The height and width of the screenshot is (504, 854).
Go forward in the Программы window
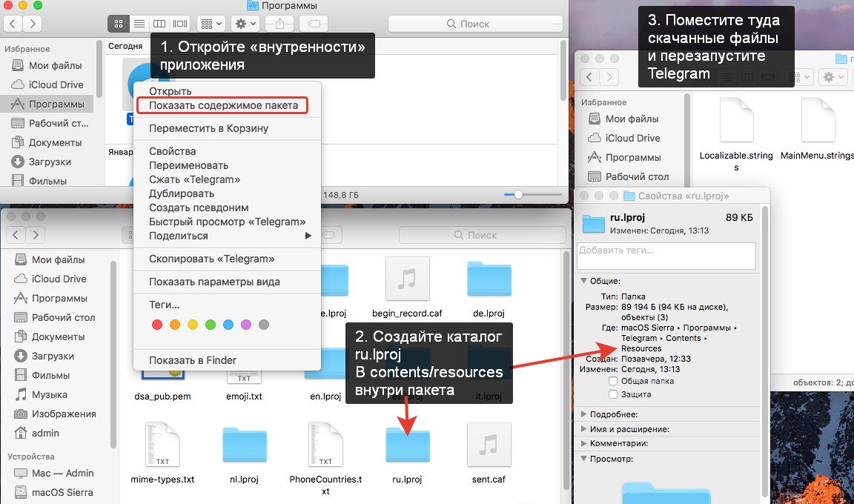pos(33,24)
